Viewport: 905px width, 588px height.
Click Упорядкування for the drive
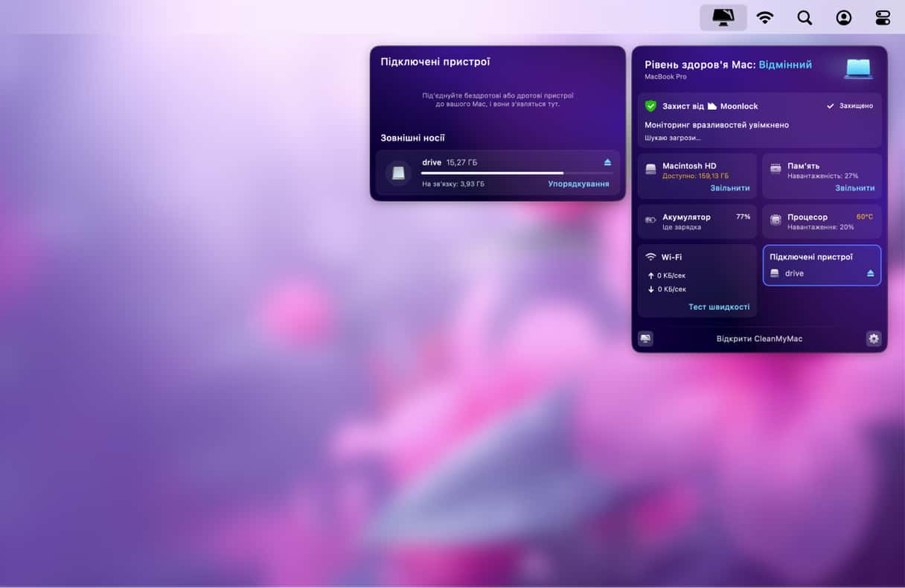pos(578,184)
